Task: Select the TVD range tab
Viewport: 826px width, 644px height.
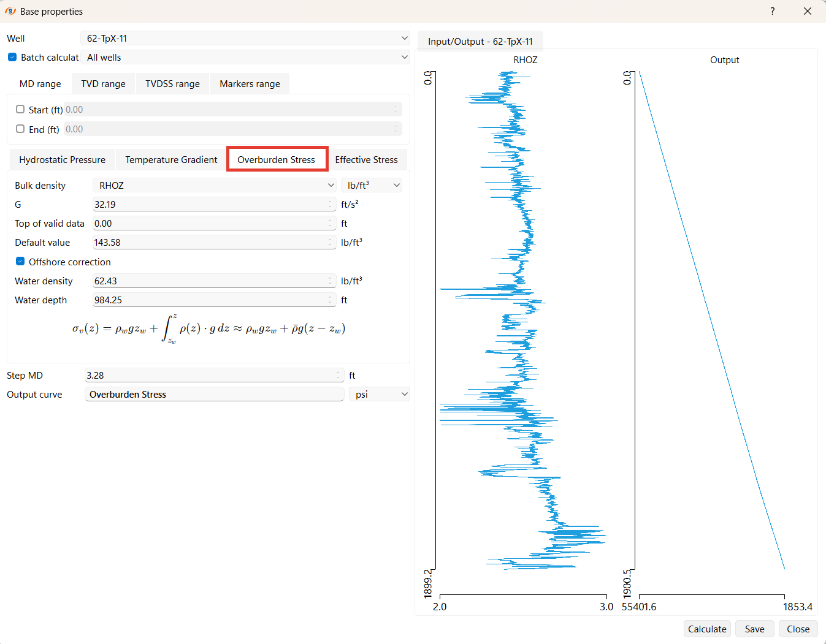Action: [x=103, y=84]
